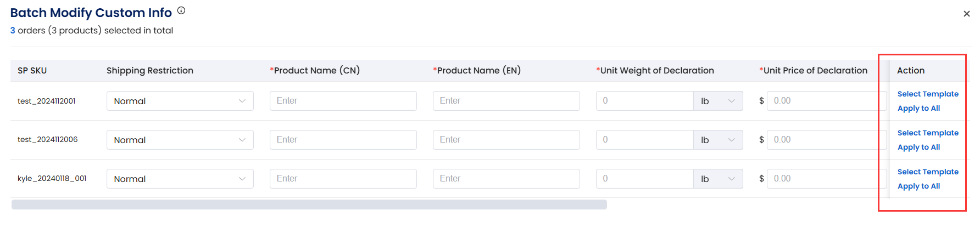Viewport: 980px width, 244px height.
Task: Click Select Template for test_2024112006
Action: point(928,133)
